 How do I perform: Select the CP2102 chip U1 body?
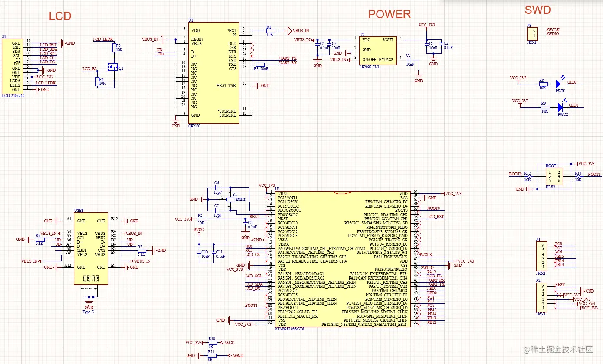tap(214, 73)
